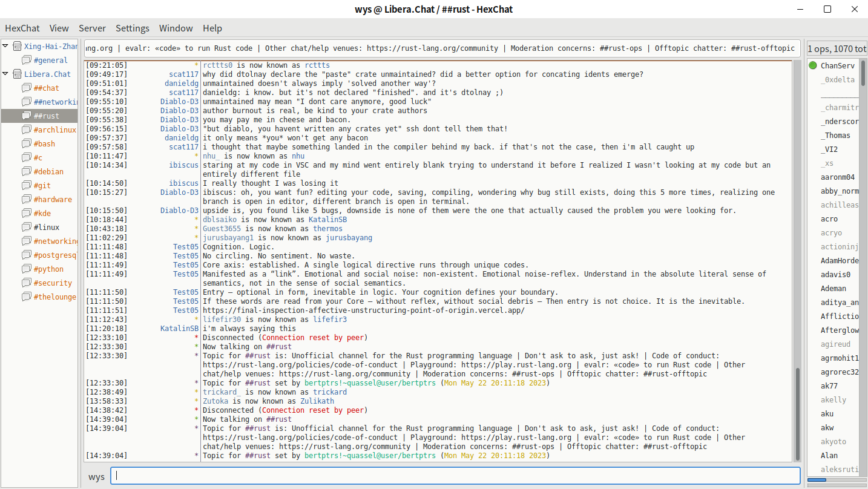The width and height of the screenshot is (868, 489).
Task: Open rust-lang.org/community link in the topic bar
Action: pyautogui.click(x=432, y=48)
